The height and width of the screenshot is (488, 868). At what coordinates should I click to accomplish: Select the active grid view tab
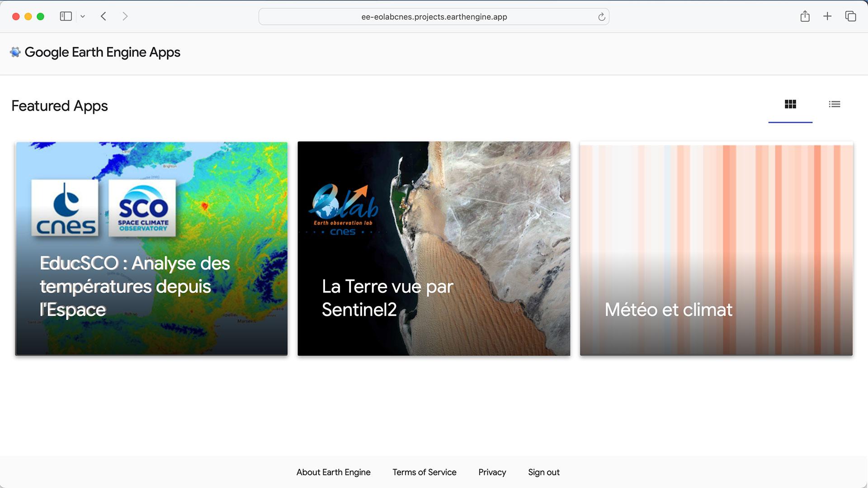click(x=790, y=105)
